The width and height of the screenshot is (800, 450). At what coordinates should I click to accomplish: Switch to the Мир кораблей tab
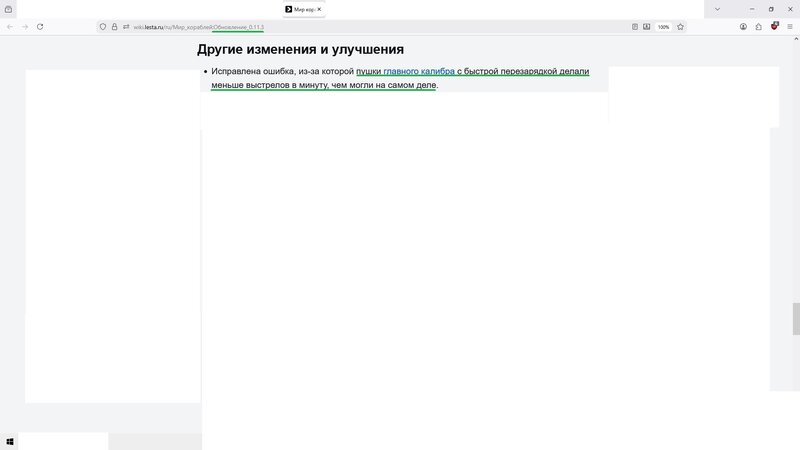point(304,9)
